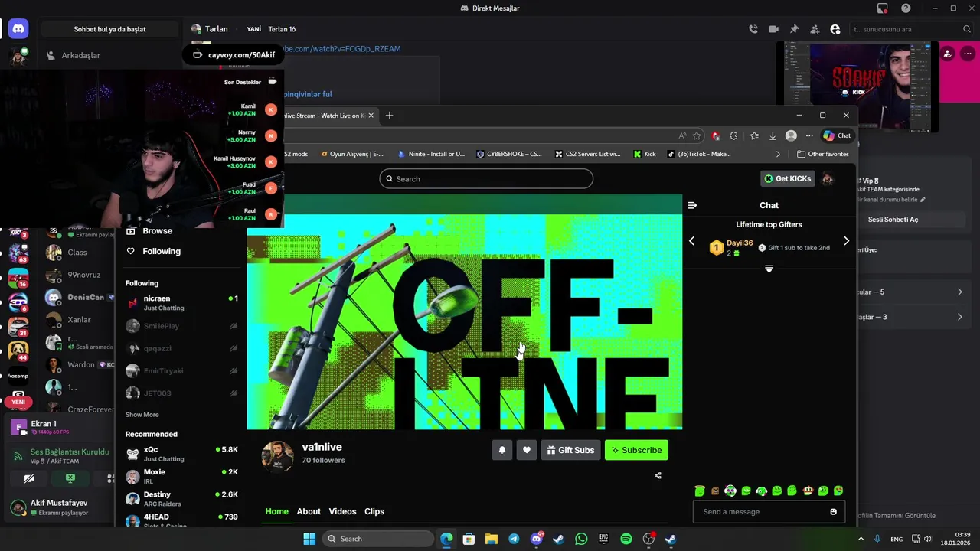Open File Explorer from the taskbar
This screenshot has width=980, height=551.
[x=491, y=539]
